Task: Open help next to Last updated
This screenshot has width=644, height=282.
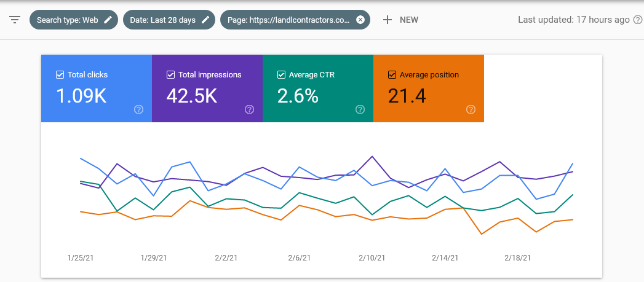Action: point(637,20)
